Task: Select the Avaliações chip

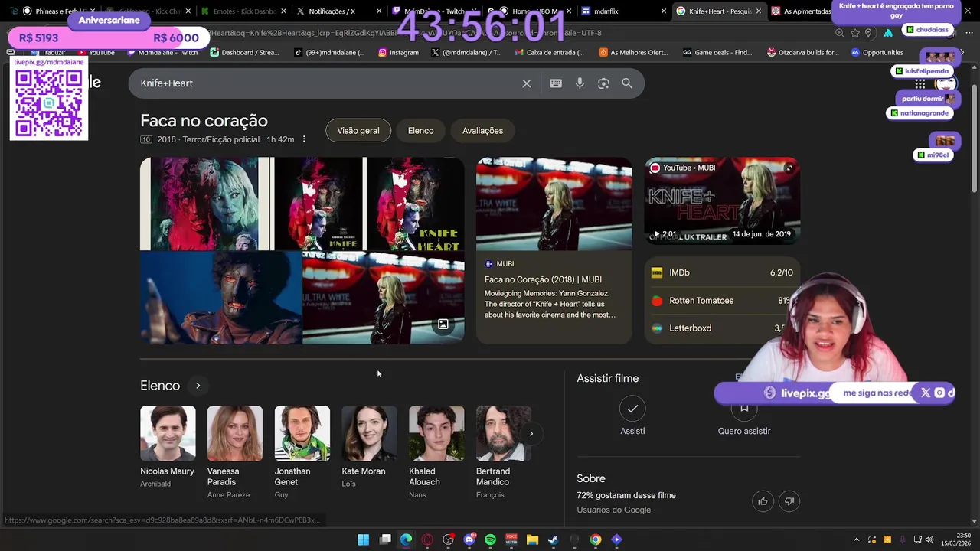Action: click(482, 131)
